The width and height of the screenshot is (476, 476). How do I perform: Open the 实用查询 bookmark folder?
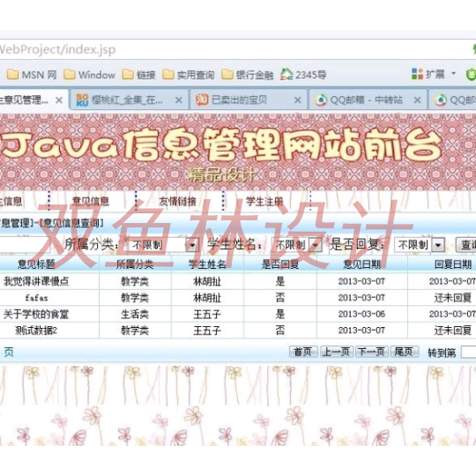189,75
